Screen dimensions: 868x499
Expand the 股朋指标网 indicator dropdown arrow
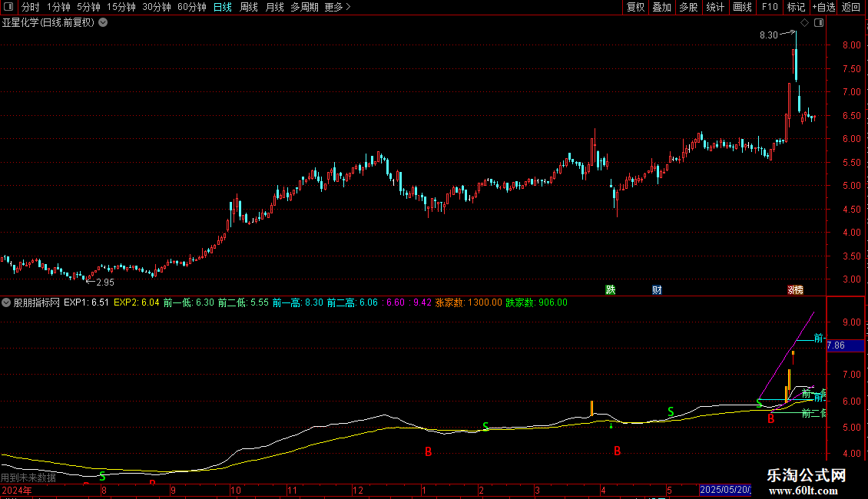coord(6,302)
